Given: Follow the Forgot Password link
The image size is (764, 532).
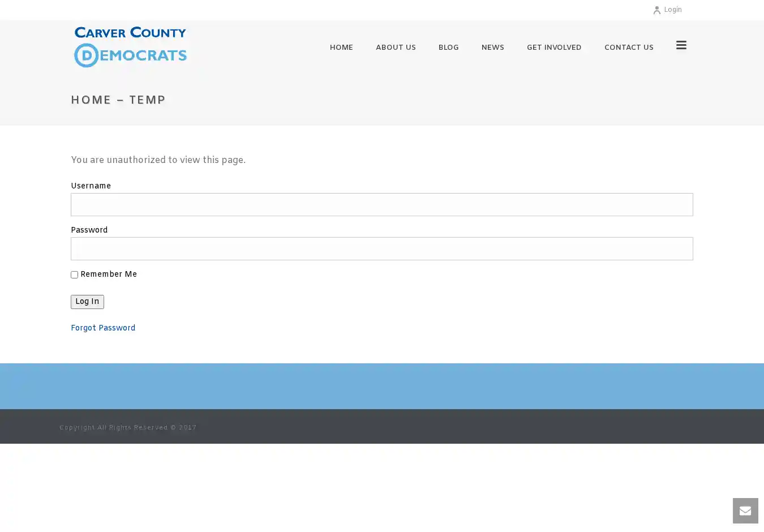Looking at the screenshot, I should [103, 328].
